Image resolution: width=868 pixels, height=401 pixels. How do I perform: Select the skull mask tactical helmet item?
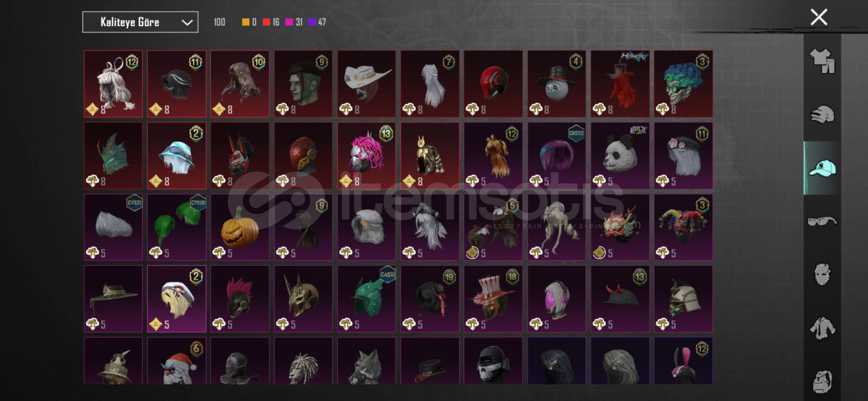point(493,361)
